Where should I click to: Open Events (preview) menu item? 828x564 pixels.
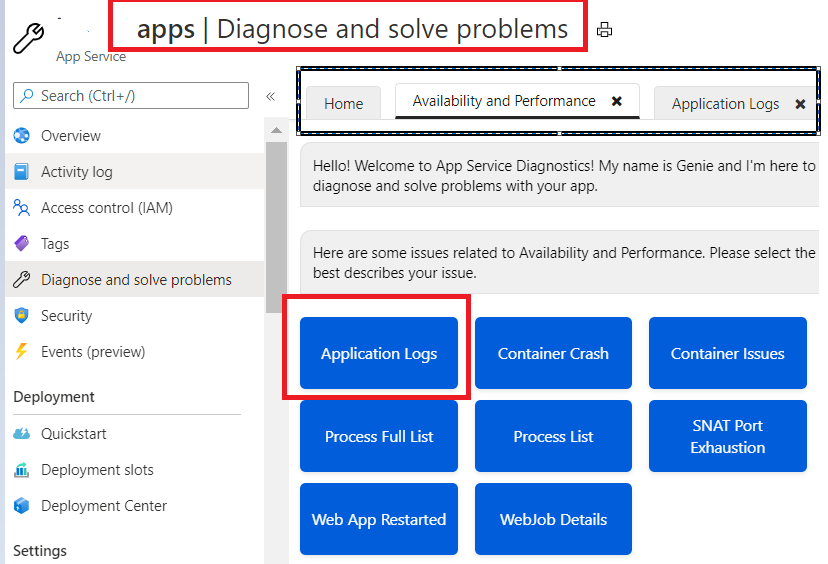[135, 351]
